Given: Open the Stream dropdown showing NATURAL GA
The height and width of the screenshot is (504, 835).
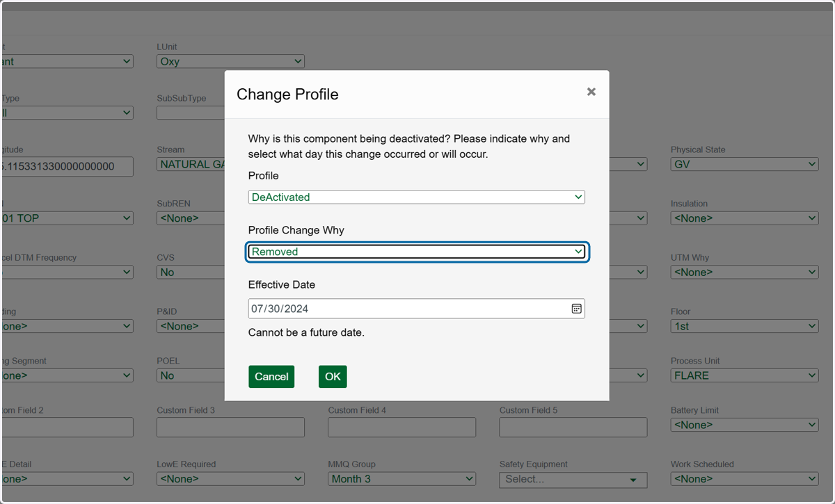Looking at the screenshot, I should pyautogui.click(x=190, y=164).
